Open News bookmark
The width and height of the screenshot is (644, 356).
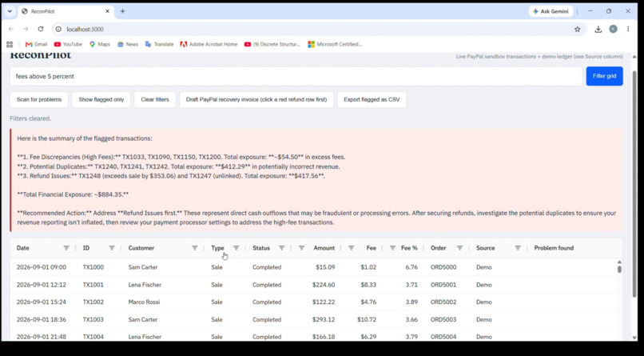pyautogui.click(x=128, y=44)
